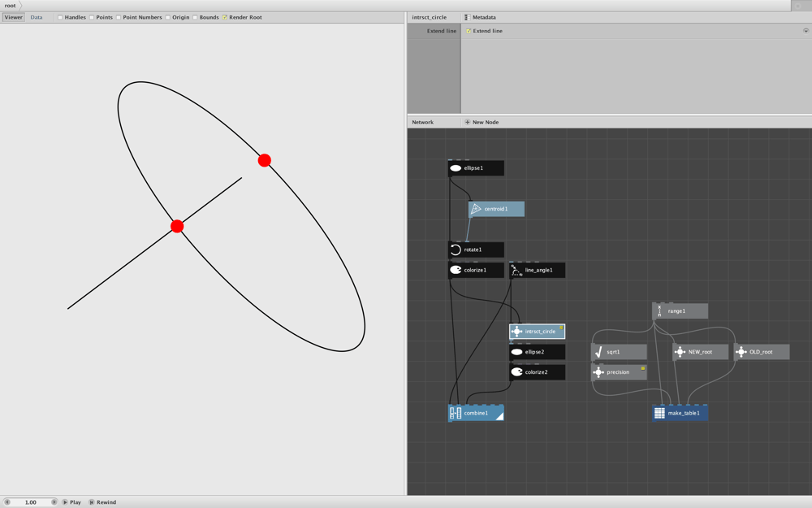Select the combine1 node icon

[x=456, y=413]
